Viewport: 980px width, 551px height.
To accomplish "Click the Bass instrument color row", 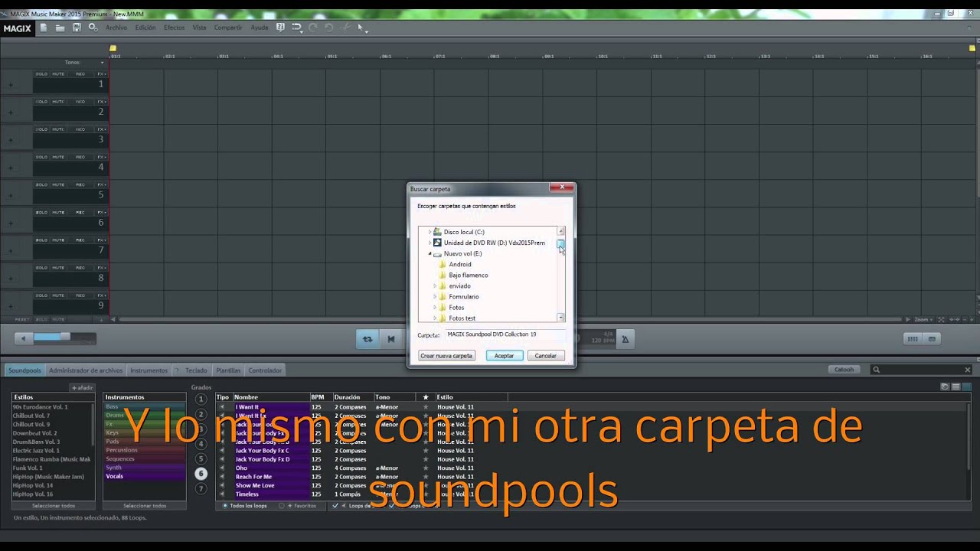I will tap(145, 406).
